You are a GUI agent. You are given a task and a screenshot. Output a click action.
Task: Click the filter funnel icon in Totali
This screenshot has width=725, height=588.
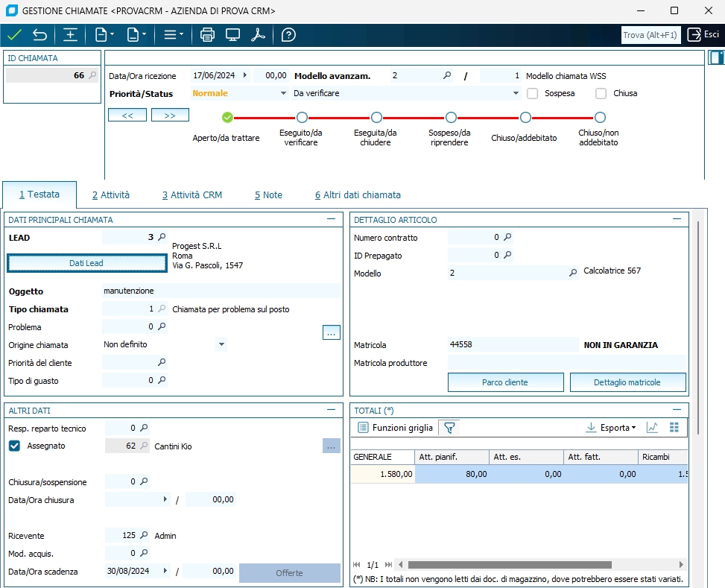tap(449, 428)
